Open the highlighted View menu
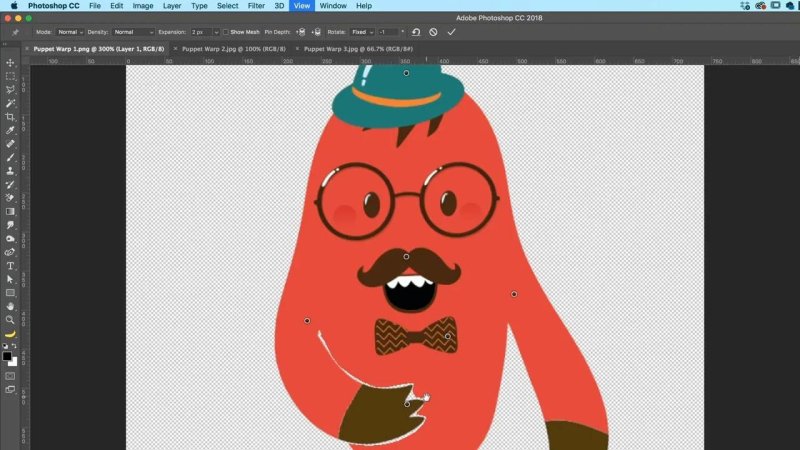Image resolution: width=800 pixels, height=450 pixels. point(302,6)
